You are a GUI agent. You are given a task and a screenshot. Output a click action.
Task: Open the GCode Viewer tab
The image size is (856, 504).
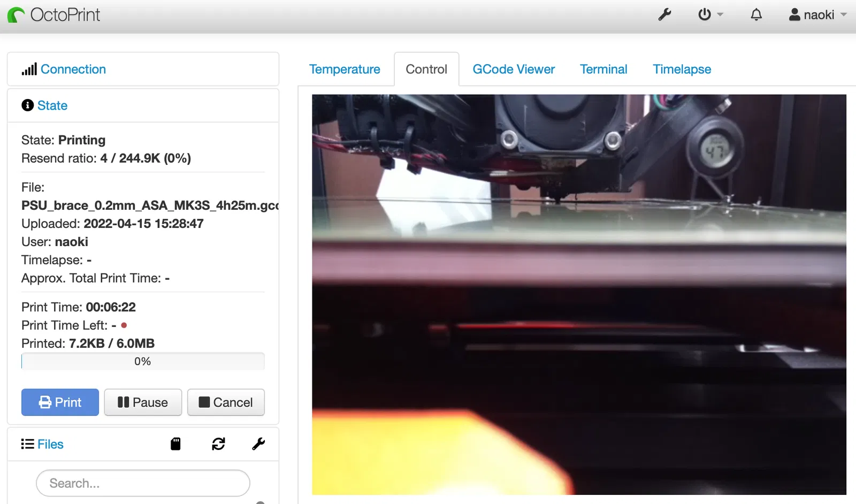[514, 69]
